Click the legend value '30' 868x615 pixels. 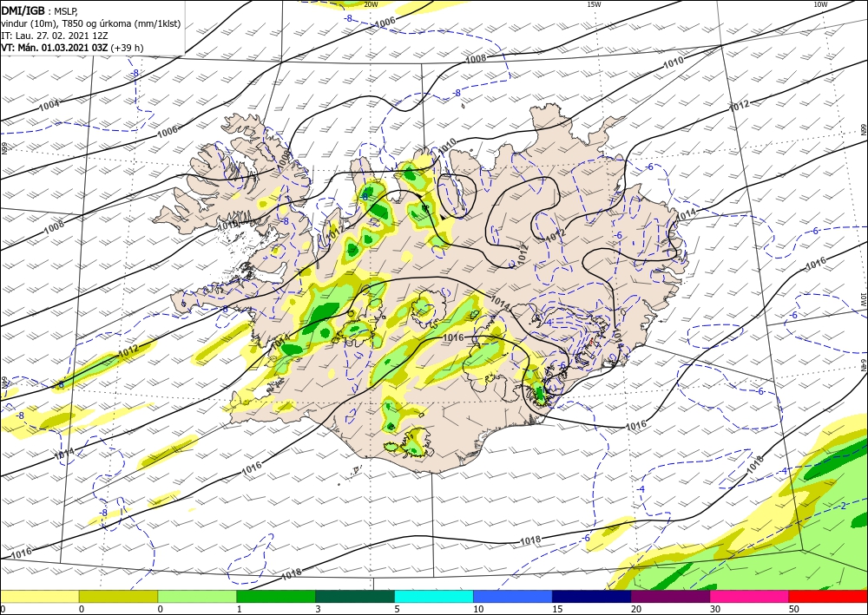(x=715, y=609)
